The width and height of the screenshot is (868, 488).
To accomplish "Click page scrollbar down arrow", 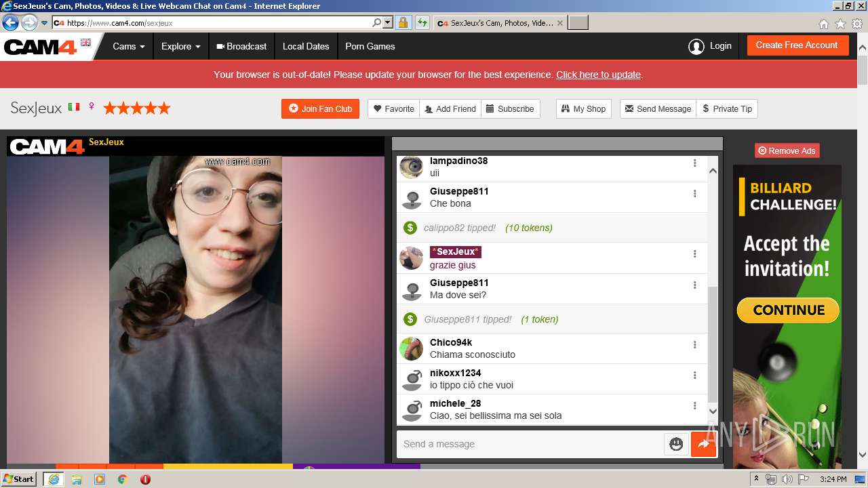I will pos(863,455).
